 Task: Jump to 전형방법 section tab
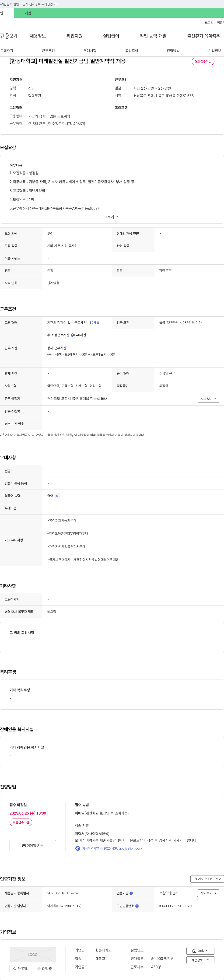pyautogui.click(x=173, y=51)
